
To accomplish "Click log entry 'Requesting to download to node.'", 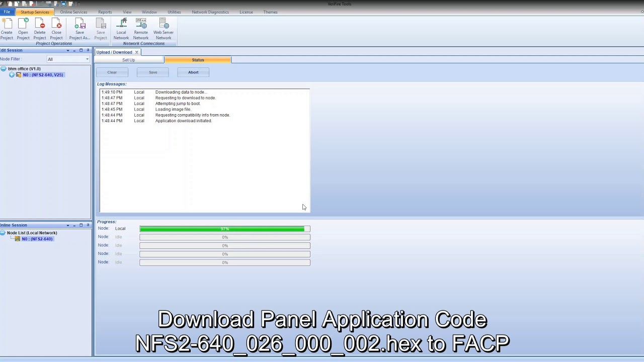I will 185,98.
